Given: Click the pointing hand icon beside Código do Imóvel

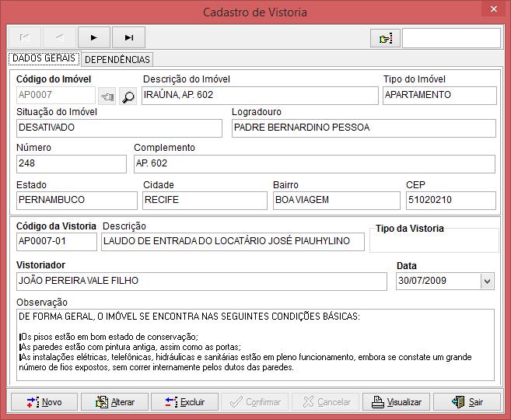Looking at the screenshot, I should coord(107,96).
